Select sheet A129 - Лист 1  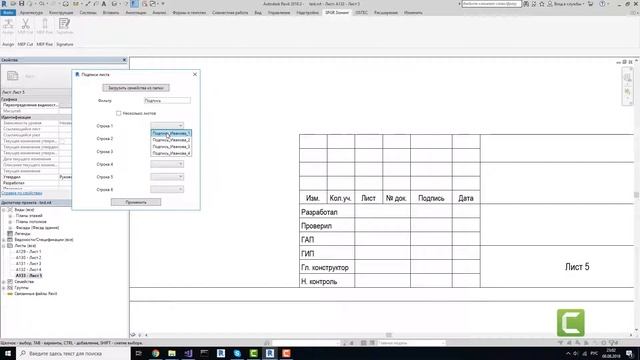29,252
